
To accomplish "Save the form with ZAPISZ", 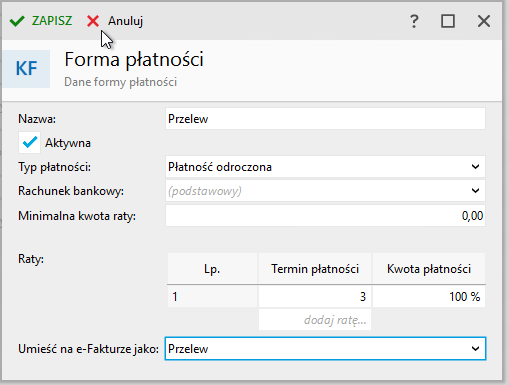I will coord(41,21).
